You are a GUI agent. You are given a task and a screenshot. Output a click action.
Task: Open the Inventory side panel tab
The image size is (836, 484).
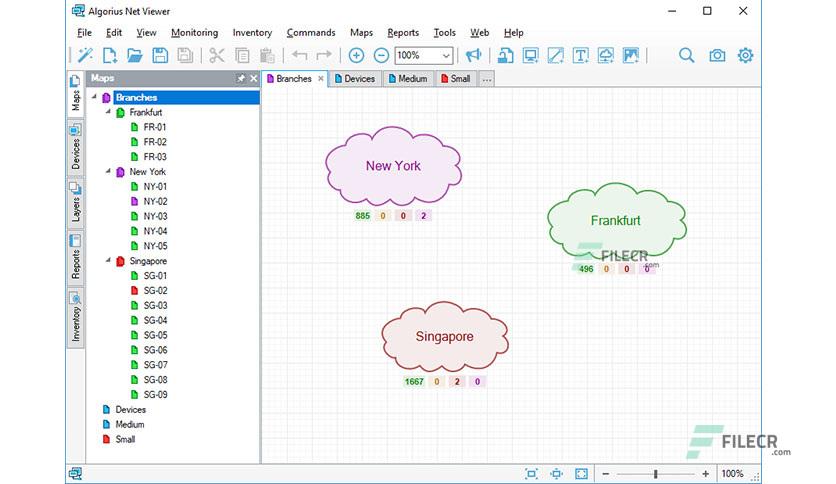click(76, 317)
